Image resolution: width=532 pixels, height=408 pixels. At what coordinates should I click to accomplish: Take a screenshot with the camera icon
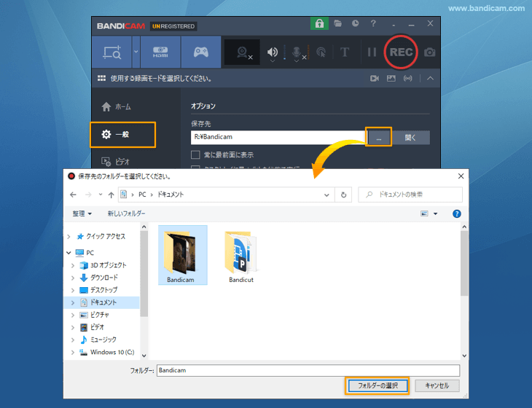[x=429, y=52]
